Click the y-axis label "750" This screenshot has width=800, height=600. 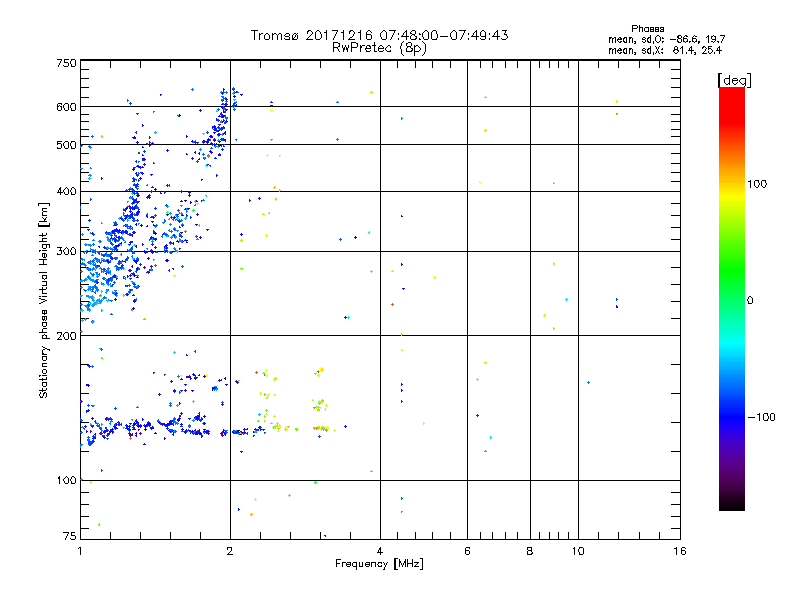click(x=66, y=63)
